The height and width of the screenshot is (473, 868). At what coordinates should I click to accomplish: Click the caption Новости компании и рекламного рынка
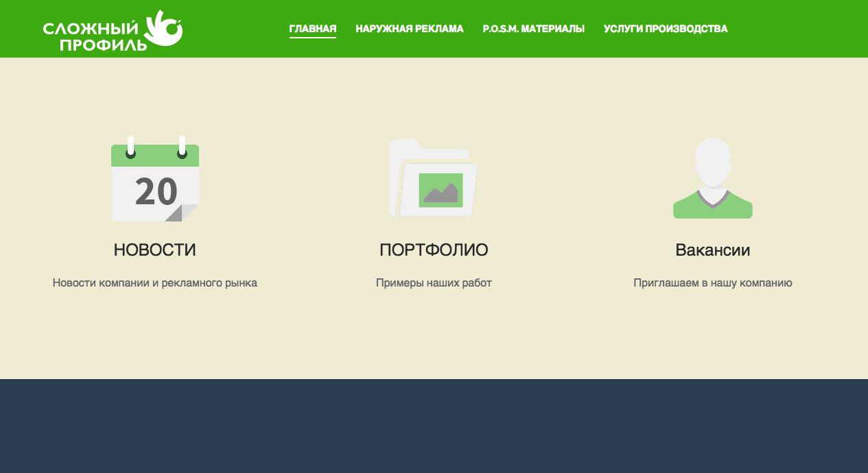155,282
